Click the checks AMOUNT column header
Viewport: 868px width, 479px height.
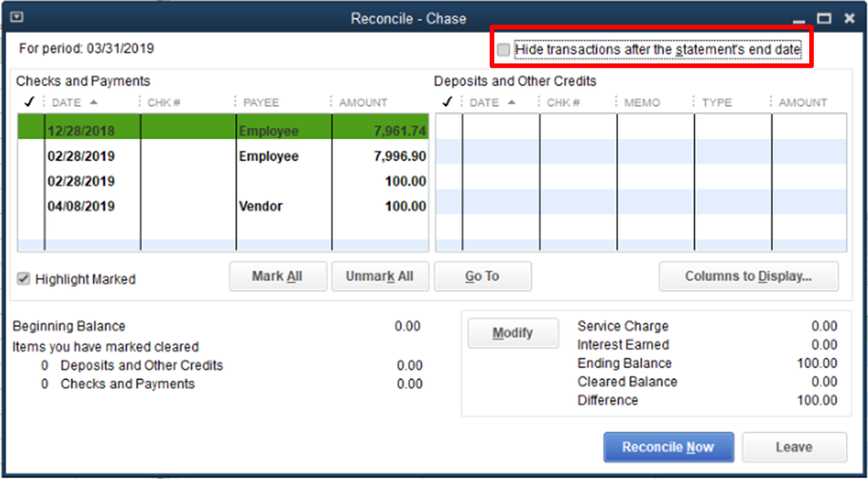[363, 103]
